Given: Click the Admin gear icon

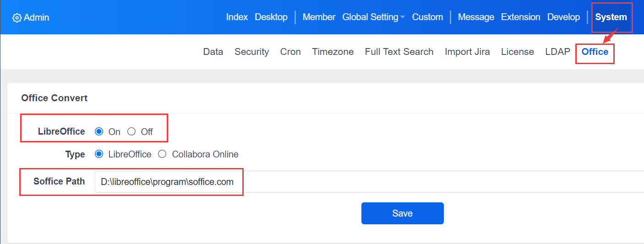Looking at the screenshot, I should click(17, 18).
